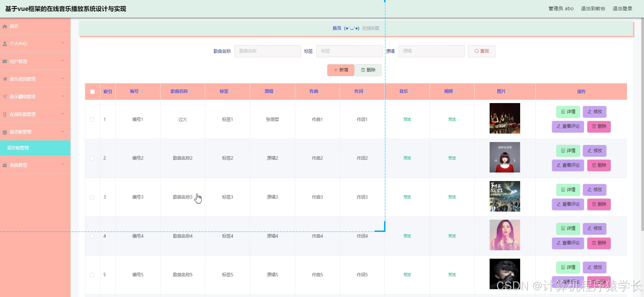
Task: Click the icon beside 音乐翻唱管理 in sidebar
Action: (x=5, y=97)
